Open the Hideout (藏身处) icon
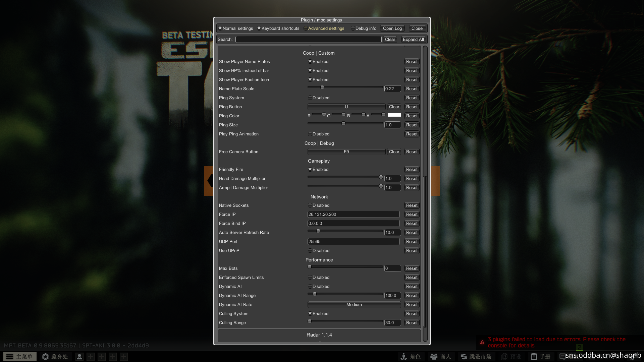Image resolution: width=644 pixels, height=362 pixels. pos(46,357)
